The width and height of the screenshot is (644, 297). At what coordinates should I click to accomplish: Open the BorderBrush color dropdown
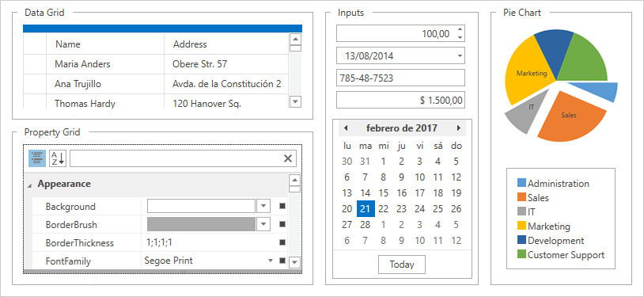[x=263, y=224]
